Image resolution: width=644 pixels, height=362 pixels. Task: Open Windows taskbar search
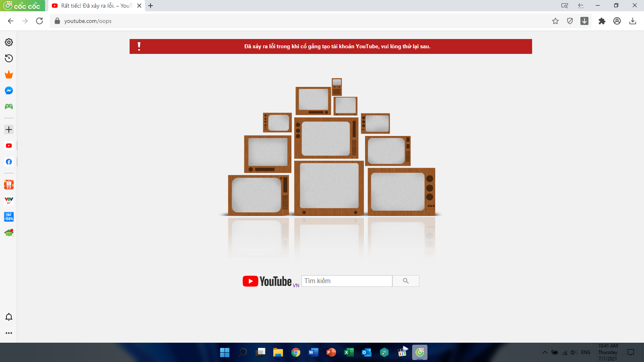pyautogui.click(x=243, y=352)
